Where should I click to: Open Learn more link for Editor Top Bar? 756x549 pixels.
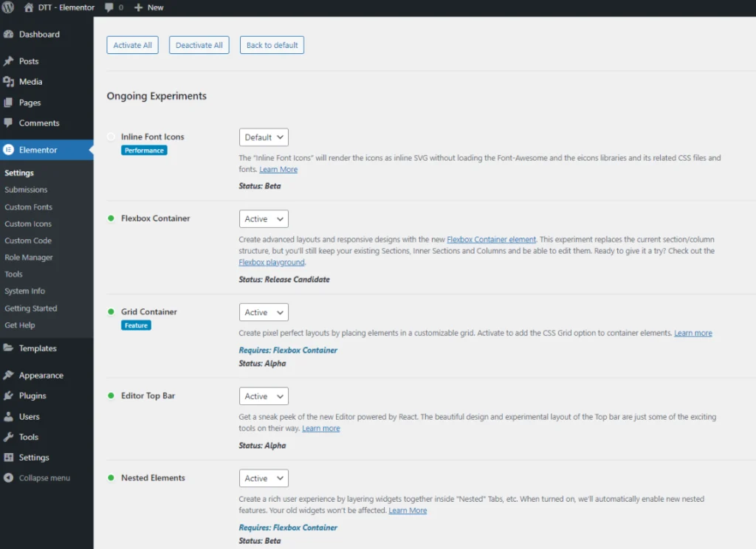[x=321, y=429]
